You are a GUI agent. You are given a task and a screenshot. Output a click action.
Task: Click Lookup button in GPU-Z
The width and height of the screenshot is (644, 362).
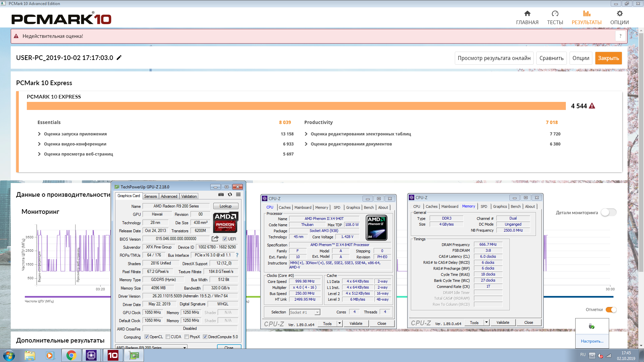pos(225,206)
